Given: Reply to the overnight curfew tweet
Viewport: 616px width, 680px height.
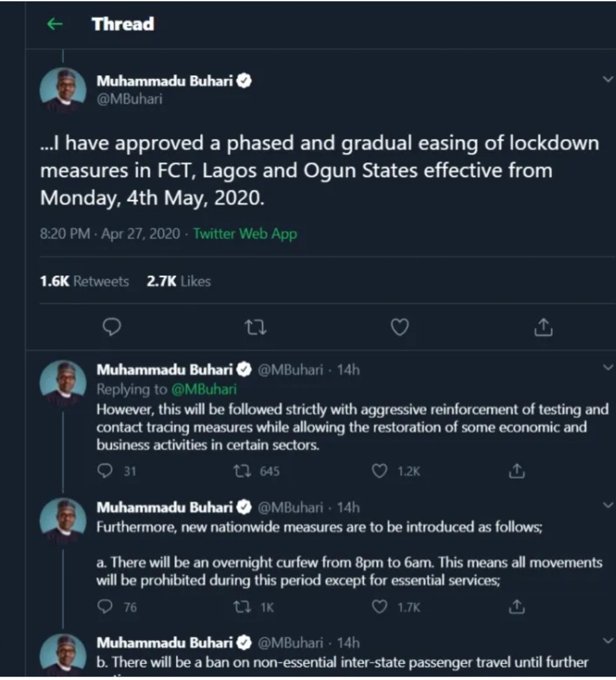Looking at the screenshot, I should pyautogui.click(x=106, y=607).
